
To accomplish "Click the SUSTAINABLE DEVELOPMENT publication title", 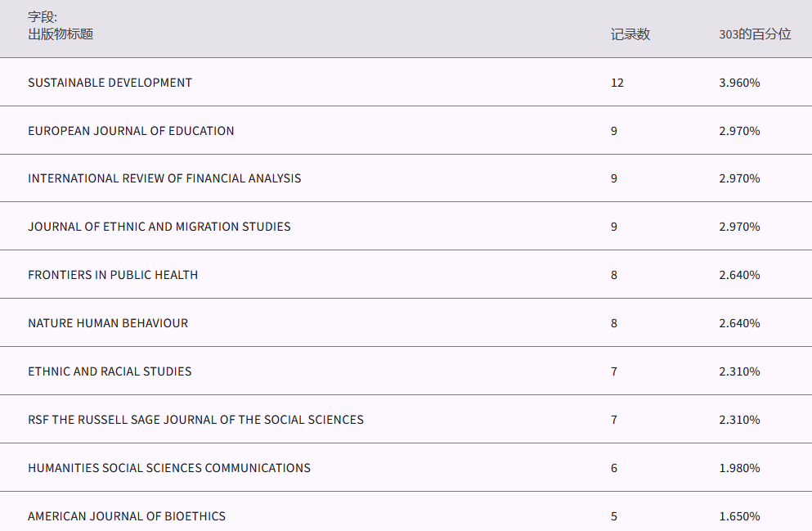I will click(110, 83).
